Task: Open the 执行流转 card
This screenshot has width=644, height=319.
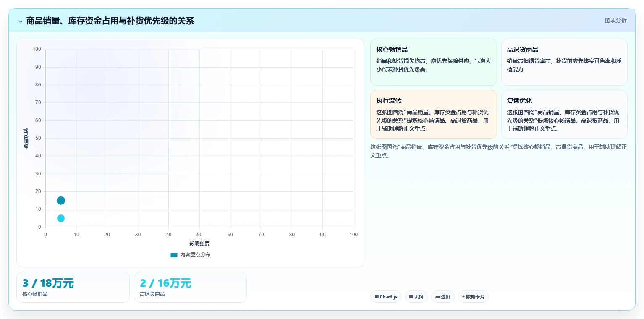Action: pyautogui.click(x=433, y=114)
